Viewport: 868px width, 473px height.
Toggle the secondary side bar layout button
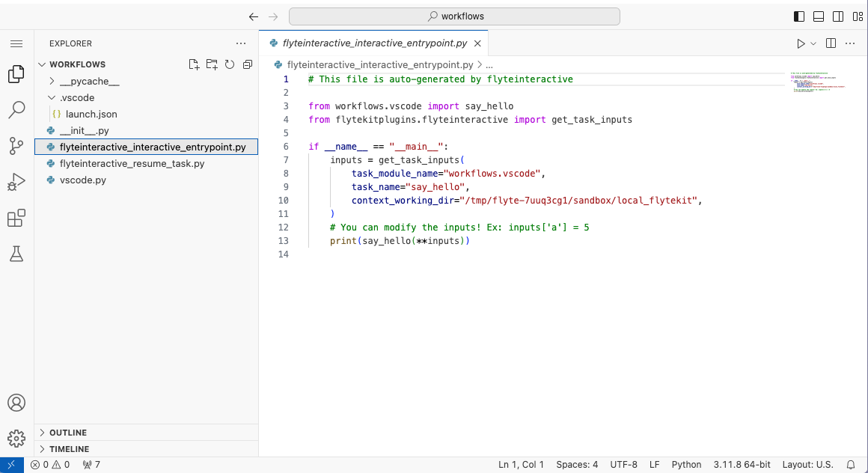838,16
